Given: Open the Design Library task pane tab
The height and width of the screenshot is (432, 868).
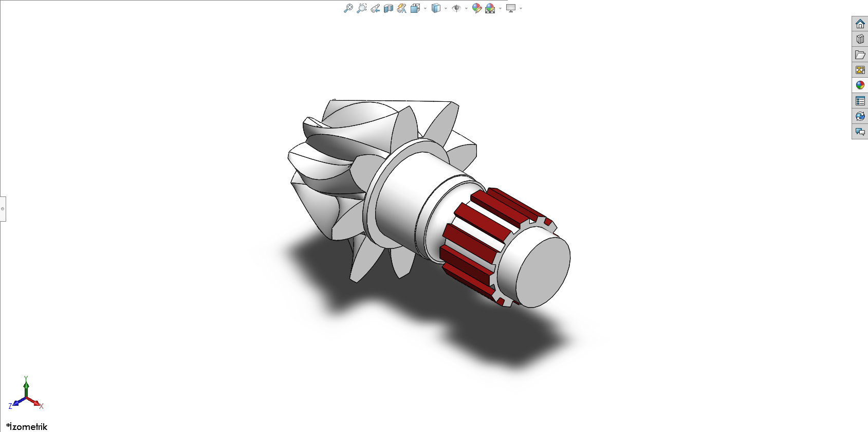Looking at the screenshot, I should [x=860, y=39].
